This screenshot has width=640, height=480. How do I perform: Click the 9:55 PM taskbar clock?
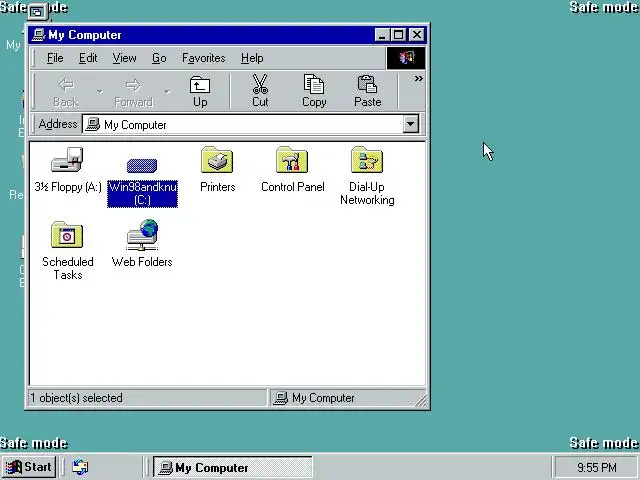597,467
